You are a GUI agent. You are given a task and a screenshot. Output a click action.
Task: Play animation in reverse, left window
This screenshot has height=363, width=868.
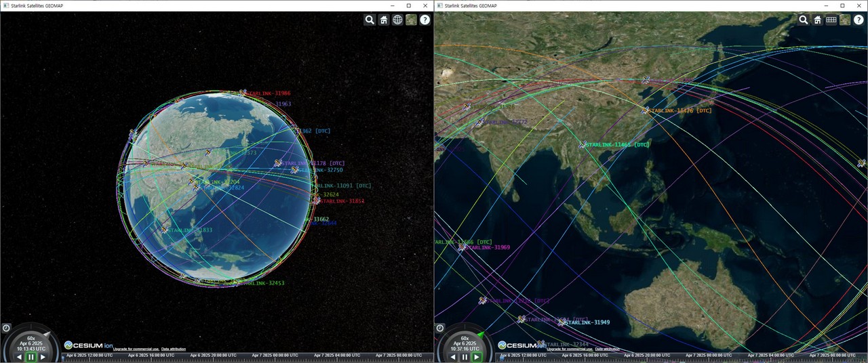[x=19, y=357]
